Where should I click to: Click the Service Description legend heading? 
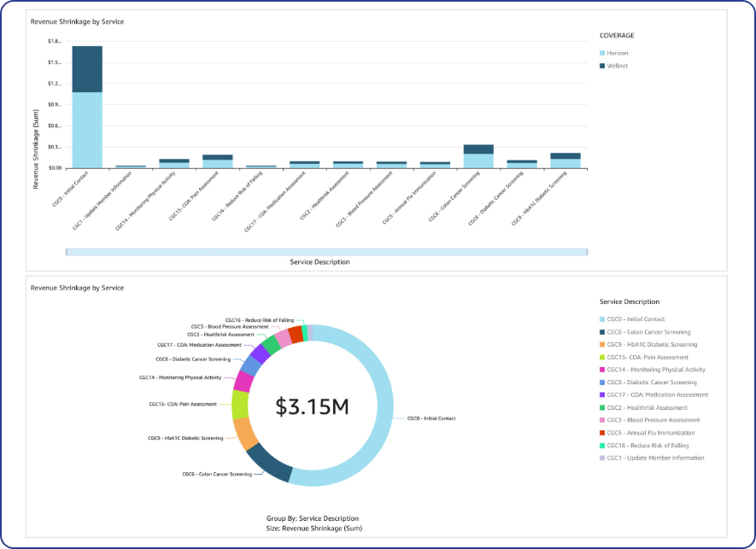[630, 301]
